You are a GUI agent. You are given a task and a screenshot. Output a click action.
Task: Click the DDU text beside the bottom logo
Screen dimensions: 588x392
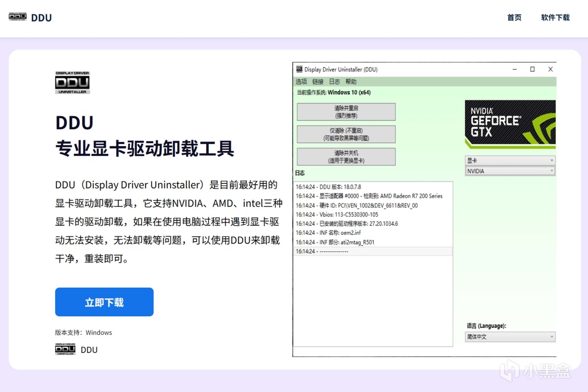click(89, 350)
